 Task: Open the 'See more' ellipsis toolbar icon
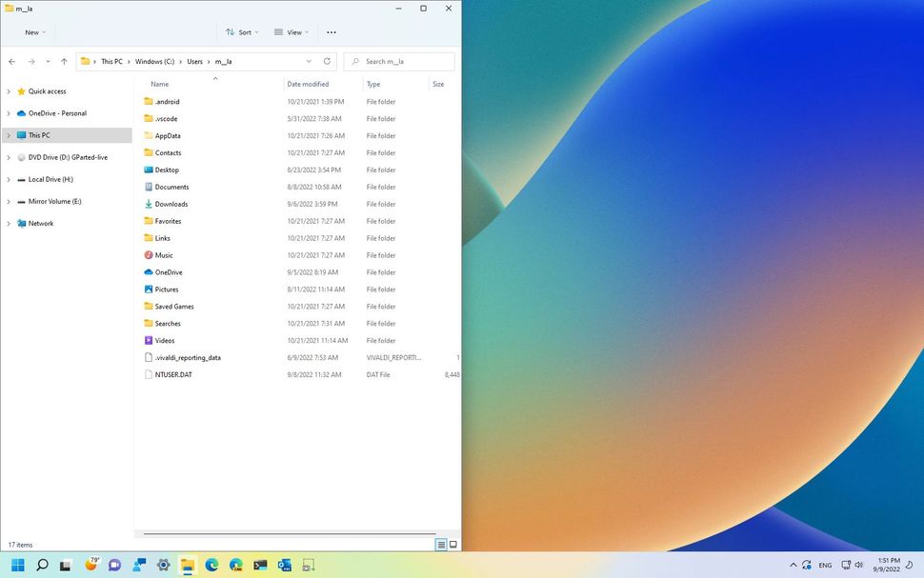tap(331, 31)
